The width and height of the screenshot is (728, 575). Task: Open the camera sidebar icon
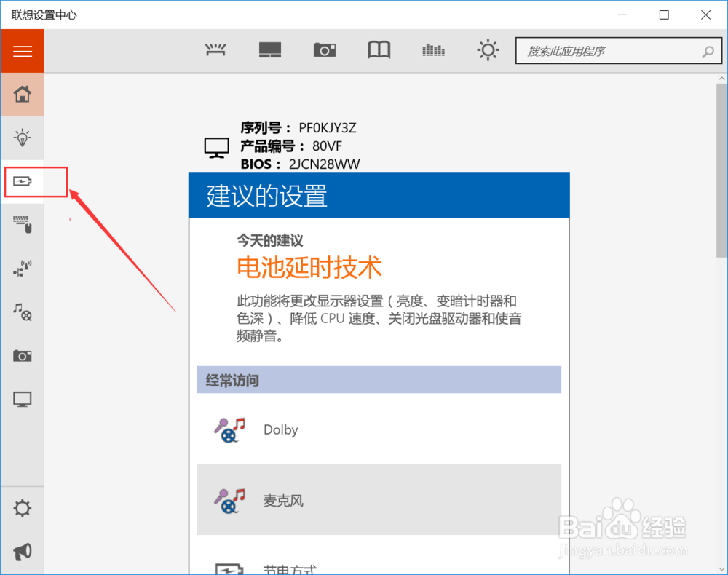23,356
